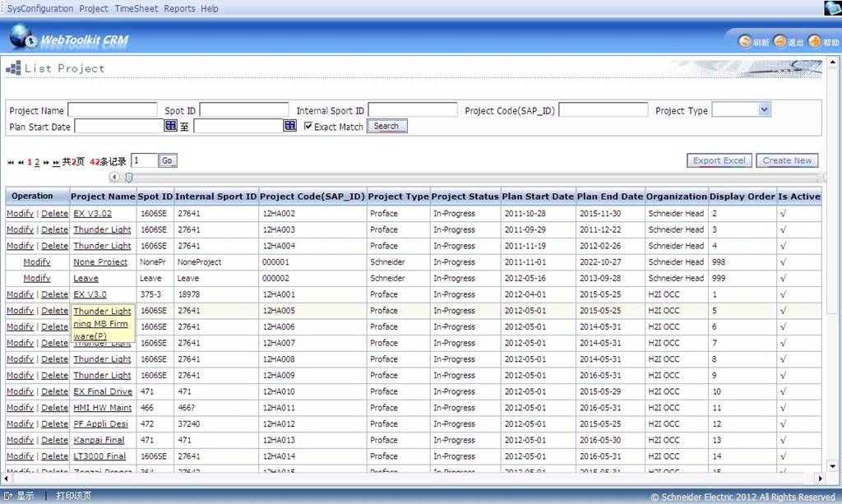Open the Plan Start Date from-calendar picker
Image resolution: width=842 pixels, height=504 pixels.
[171, 126]
